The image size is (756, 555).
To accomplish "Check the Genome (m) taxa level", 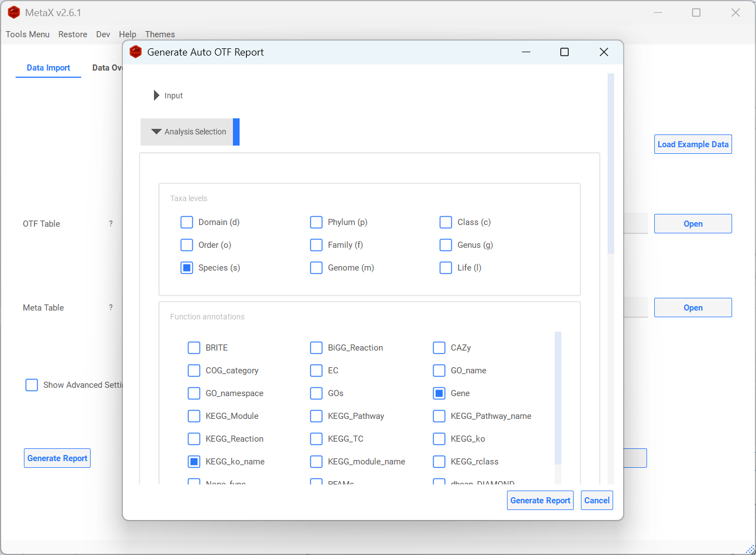I will 316,268.
